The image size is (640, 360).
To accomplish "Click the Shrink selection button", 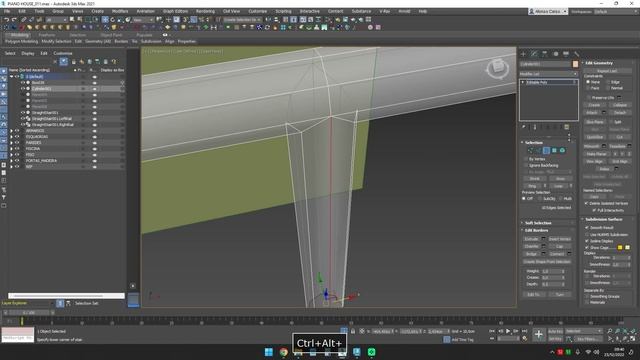I will 534,178.
